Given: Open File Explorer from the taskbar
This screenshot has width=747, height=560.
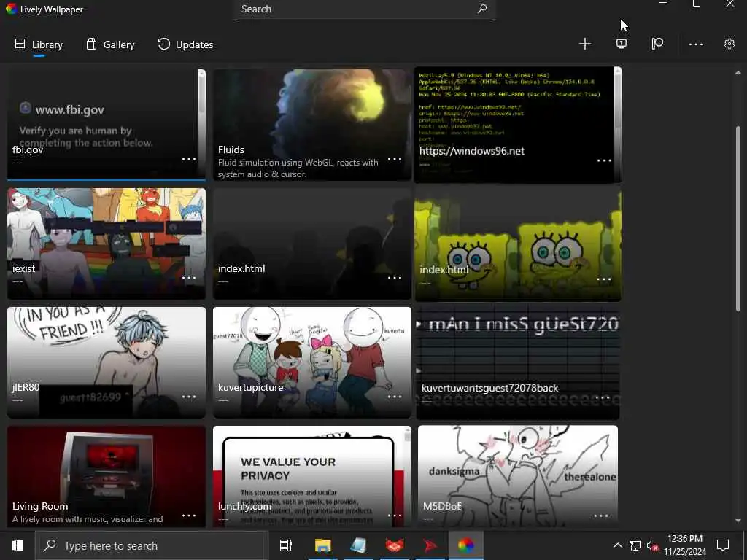Looking at the screenshot, I should [322, 545].
